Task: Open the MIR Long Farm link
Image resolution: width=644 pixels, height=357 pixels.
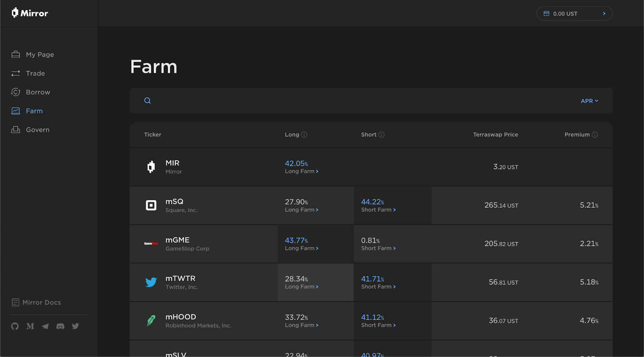Action: (301, 171)
